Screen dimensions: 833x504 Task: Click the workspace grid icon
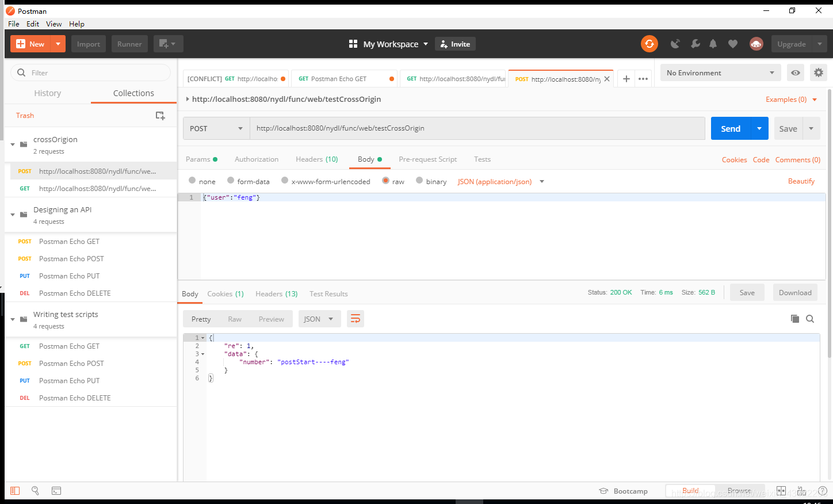click(353, 44)
